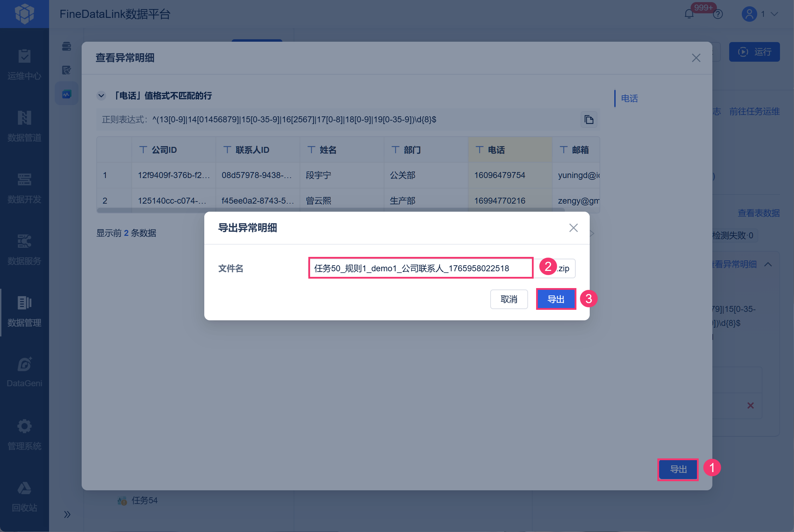Close the 导出异常明细 dialog
Viewport: 794px width, 532px height.
[573, 228]
